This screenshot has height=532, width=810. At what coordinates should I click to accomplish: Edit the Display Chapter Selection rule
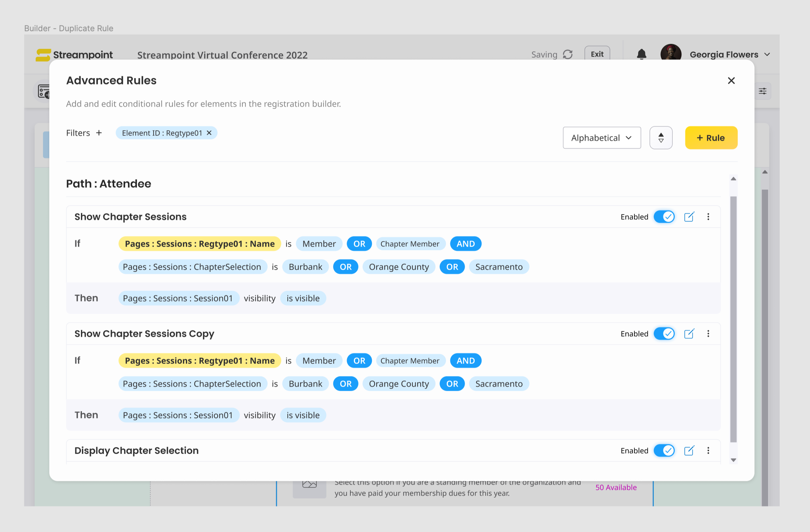pos(689,451)
